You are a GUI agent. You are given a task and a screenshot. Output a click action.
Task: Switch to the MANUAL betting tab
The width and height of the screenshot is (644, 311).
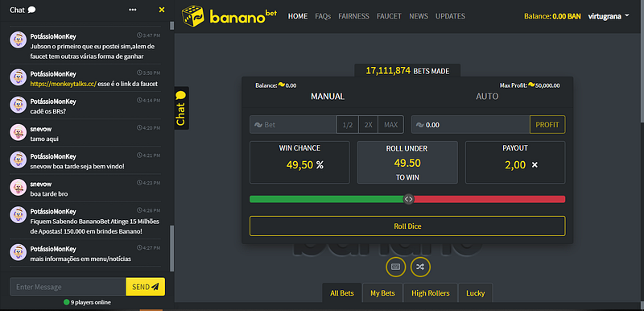click(328, 97)
